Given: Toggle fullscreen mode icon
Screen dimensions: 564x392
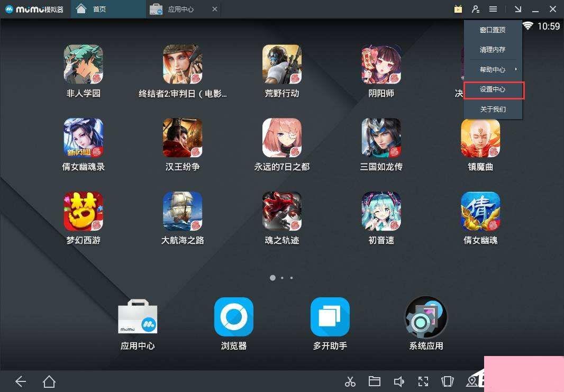Looking at the screenshot, I should [423, 381].
